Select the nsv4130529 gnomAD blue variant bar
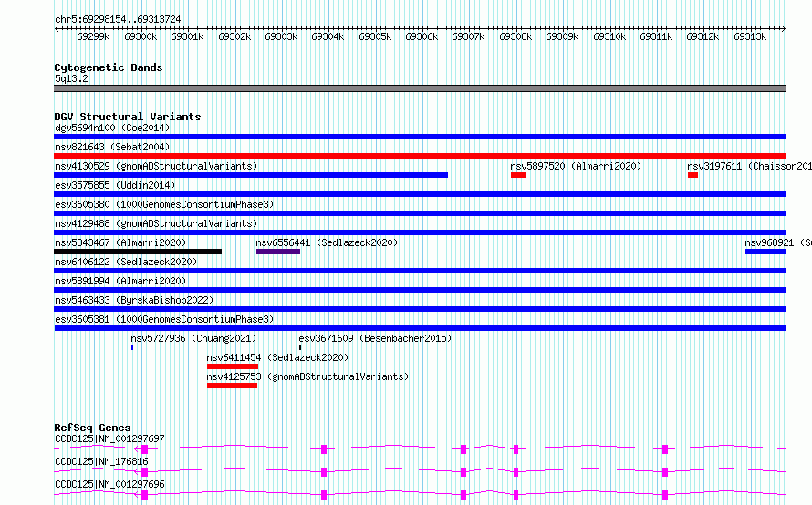The width and height of the screenshot is (812, 505). (251, 175)
